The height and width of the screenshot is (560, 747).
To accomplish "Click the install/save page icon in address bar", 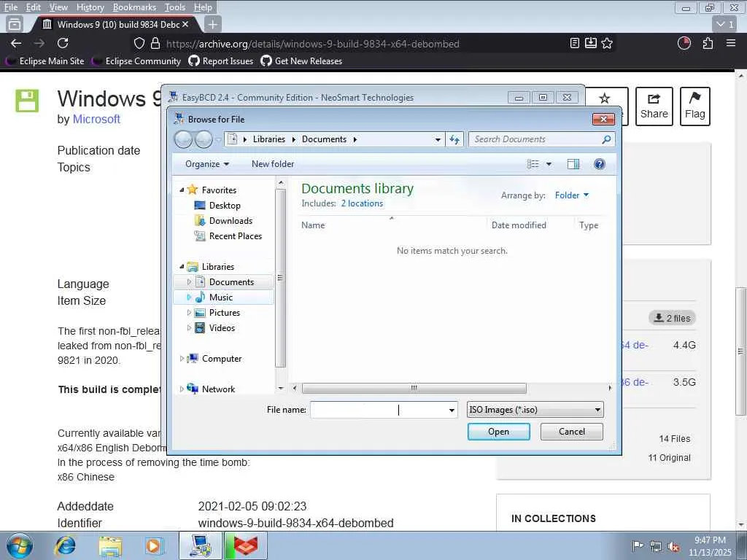I will (x=591, y=43).
